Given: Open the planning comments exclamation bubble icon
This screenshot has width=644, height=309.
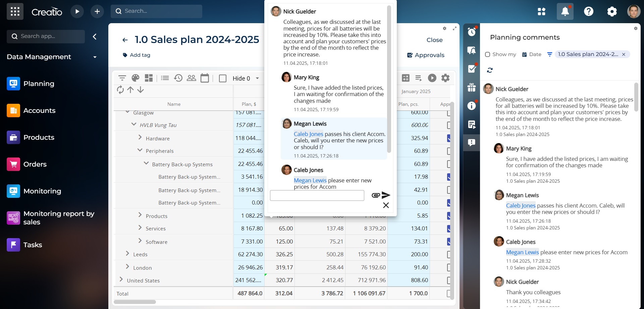Looking at the screenshot, I should (x=472, y=143).
